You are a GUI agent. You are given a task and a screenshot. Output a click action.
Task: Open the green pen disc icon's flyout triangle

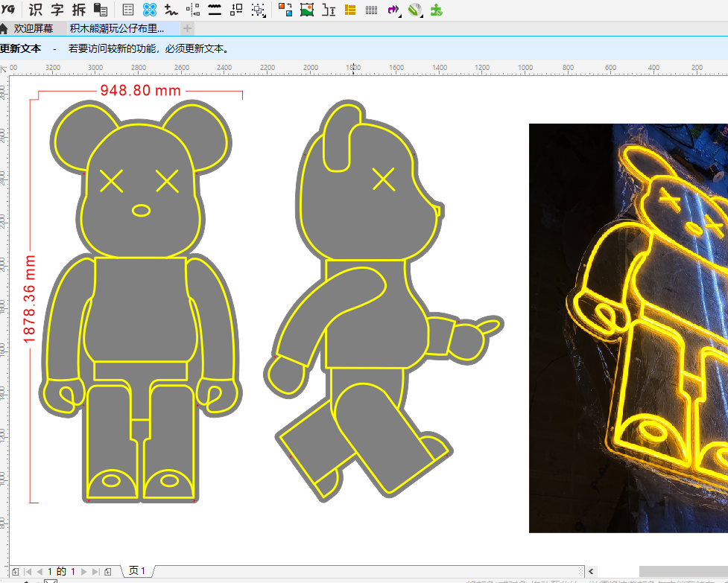pyautogui.click(x=421, y=16)
